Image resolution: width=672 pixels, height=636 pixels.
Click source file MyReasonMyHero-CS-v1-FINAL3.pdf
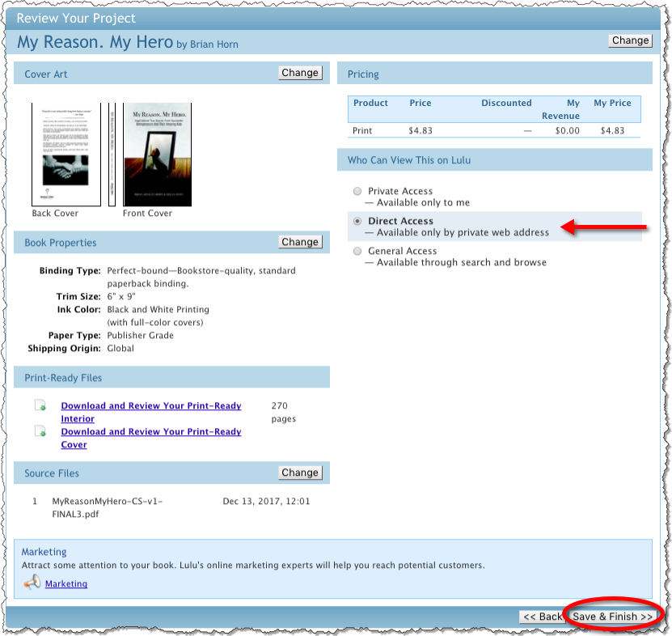click(x=107, y=507)
